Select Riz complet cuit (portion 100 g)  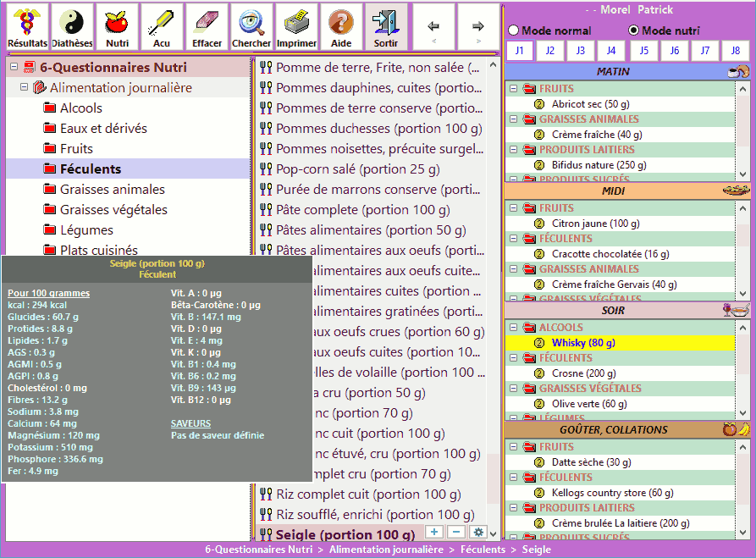point(368,494)
